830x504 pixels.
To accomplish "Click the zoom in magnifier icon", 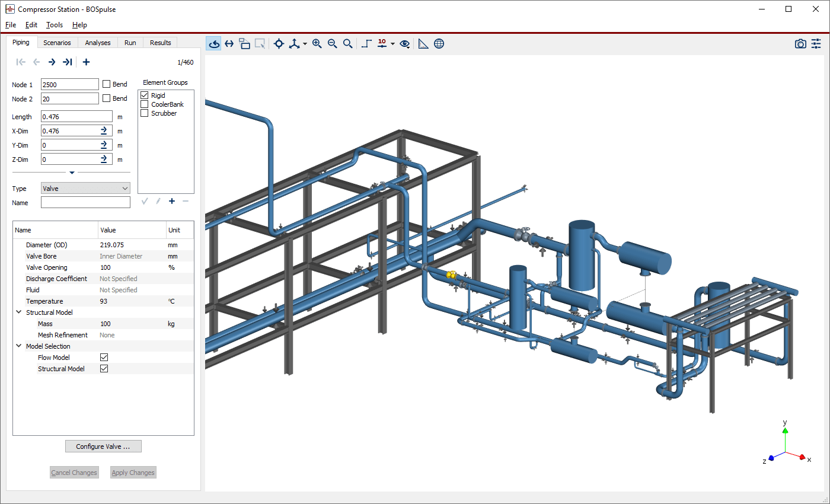I will (x=317, y=43).
